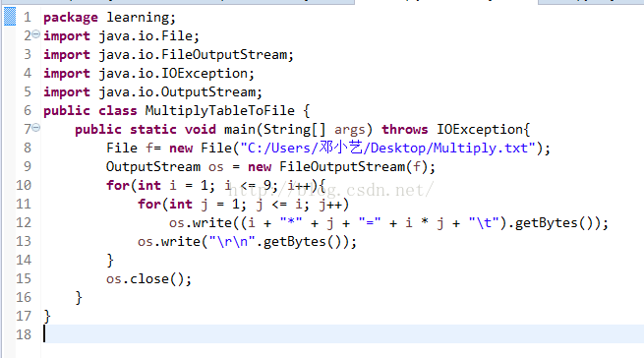Screen dimensions: 644x358
Task: Click 'os.write((i' on line 12
Action: tap(212, 223)
